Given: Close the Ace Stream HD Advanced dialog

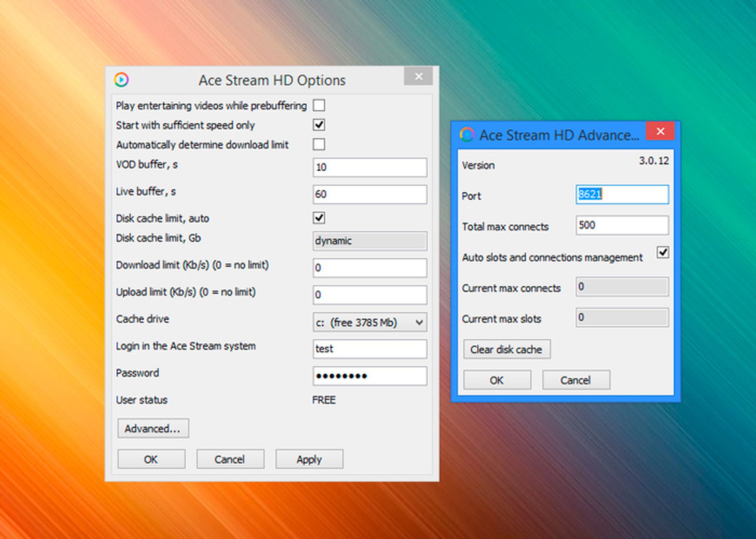Looking at the screenshot, I should click(x=660, y=131).
